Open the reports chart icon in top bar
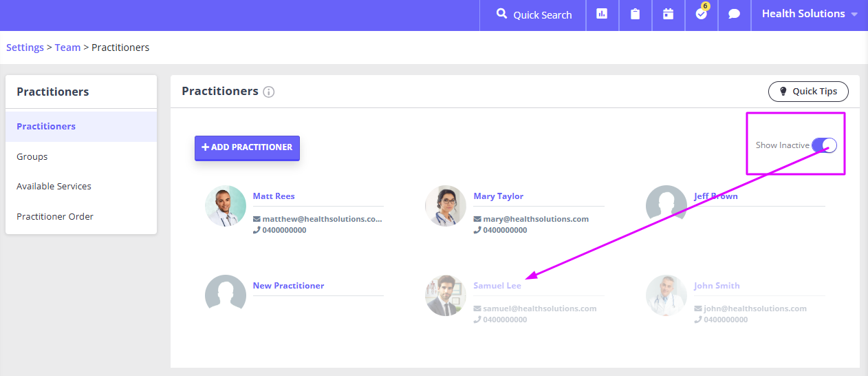 tap(602, 14)
